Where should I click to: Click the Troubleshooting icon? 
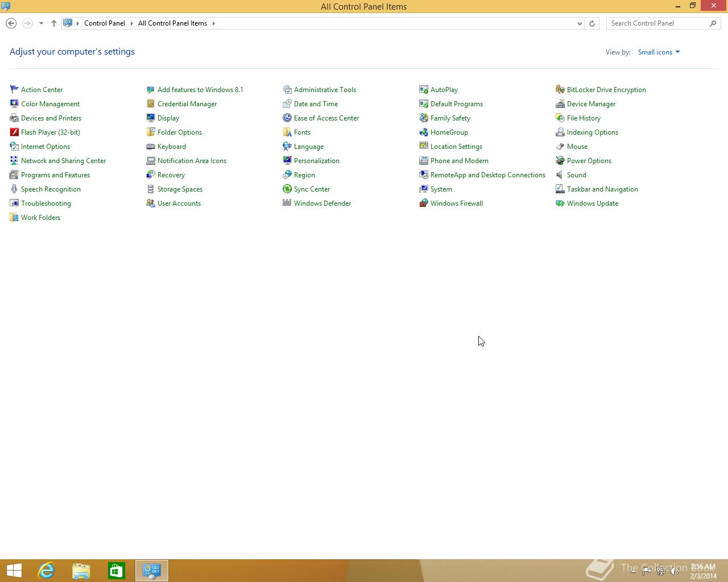tap(14, 203)
